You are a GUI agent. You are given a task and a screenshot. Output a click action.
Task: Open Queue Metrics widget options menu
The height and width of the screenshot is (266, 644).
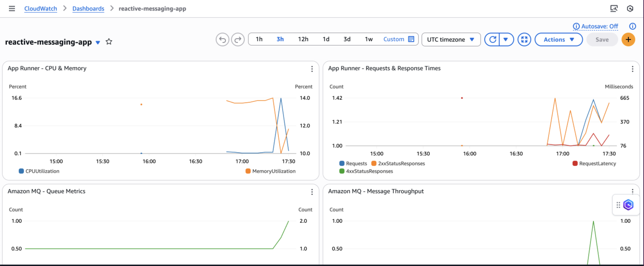(312, 192)
